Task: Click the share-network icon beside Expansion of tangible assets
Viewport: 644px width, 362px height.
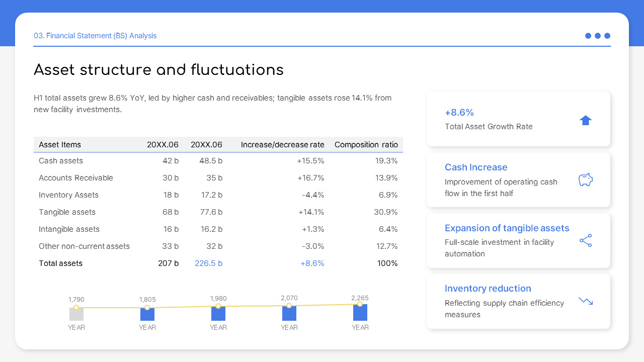Action: coord(585,240)
